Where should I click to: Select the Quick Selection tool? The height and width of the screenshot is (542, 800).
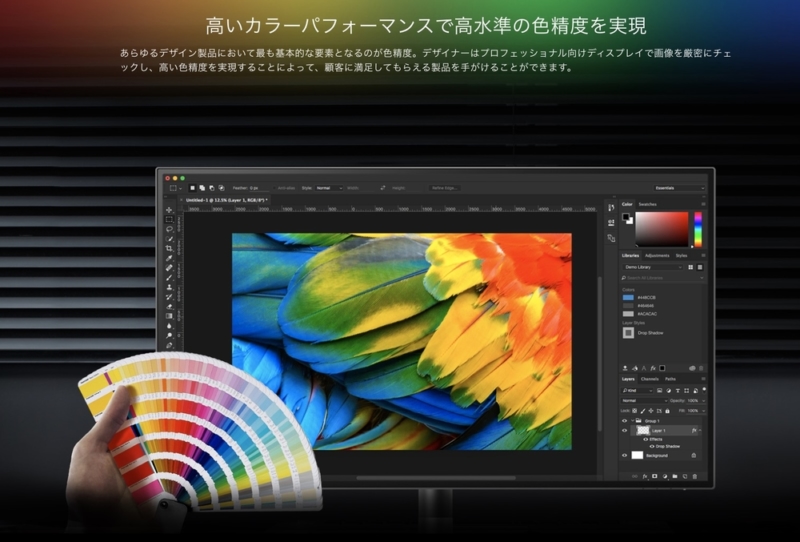tap(169, 239)
